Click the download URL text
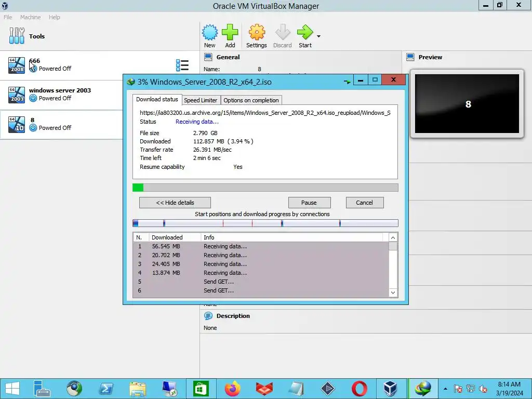 265,113
